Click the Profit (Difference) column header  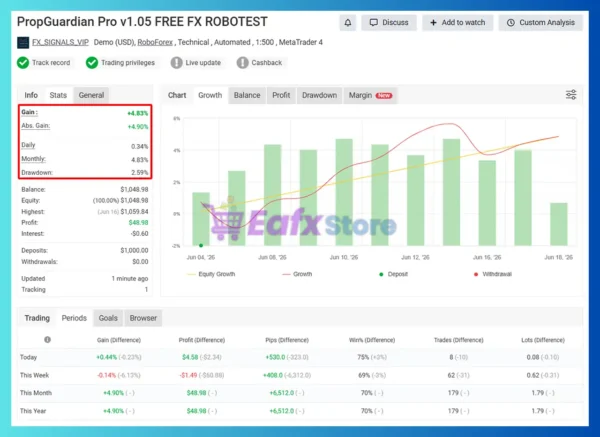click(x=202, y=340)
